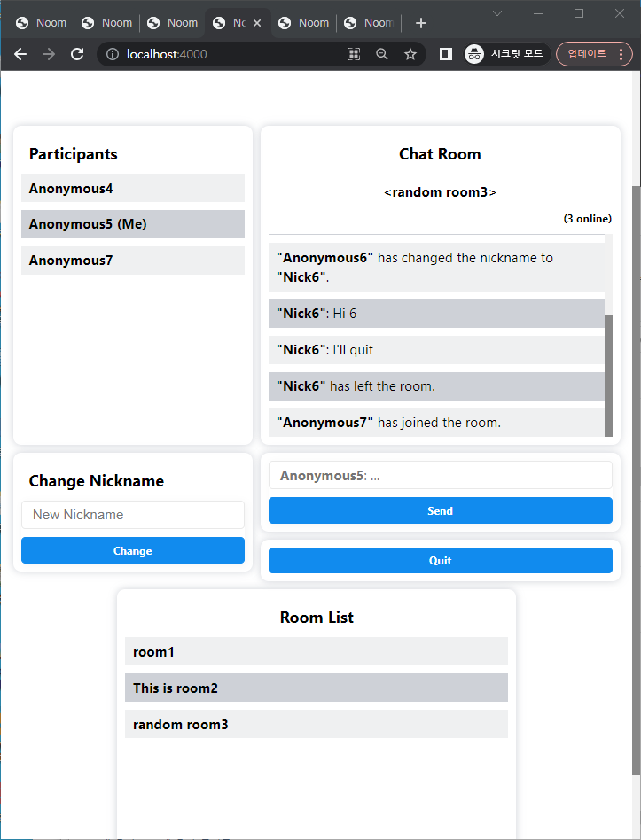
Task: Switch to the last Noom tab
Action: click(x=369, y=23)
